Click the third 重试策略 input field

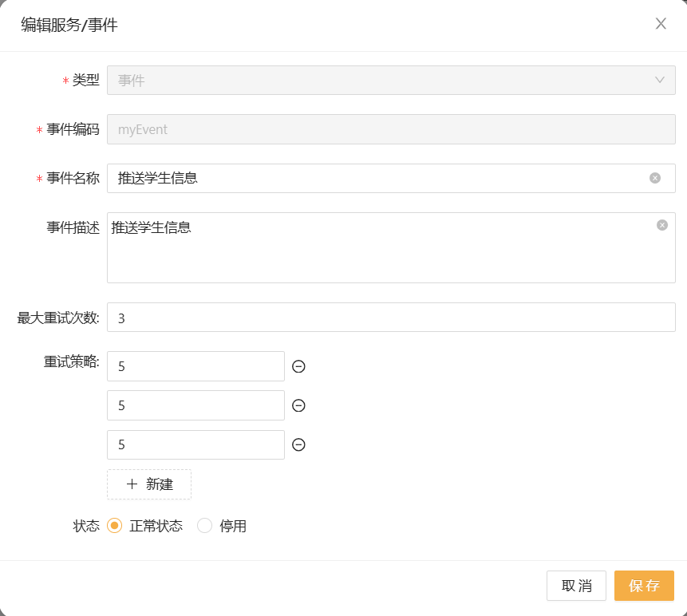195,444
